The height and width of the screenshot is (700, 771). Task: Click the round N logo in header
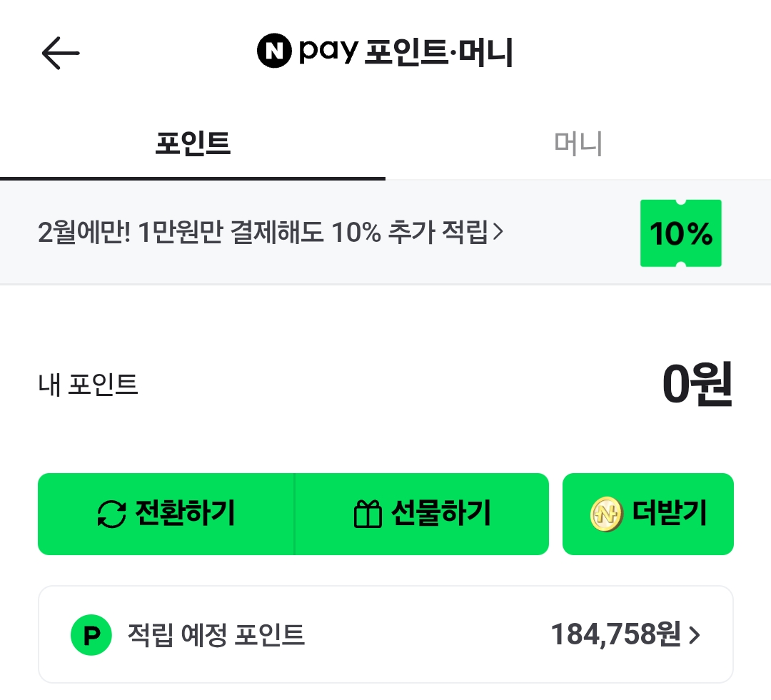pyautogui.click(x=274, y=53)
